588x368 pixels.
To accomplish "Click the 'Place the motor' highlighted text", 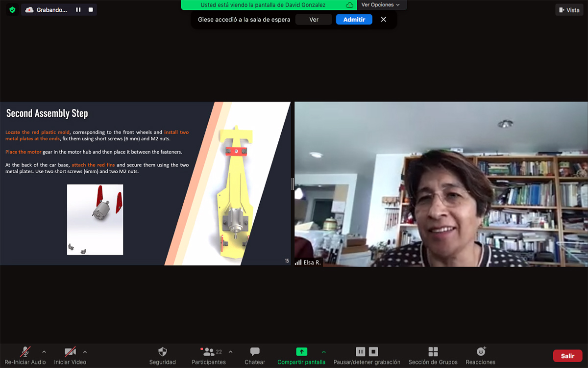I will [23, 152].
